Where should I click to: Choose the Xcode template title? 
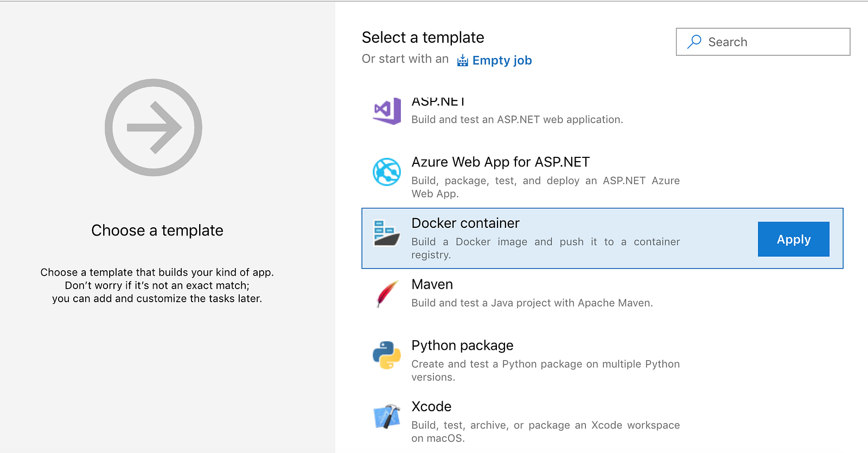click(431, 406)
